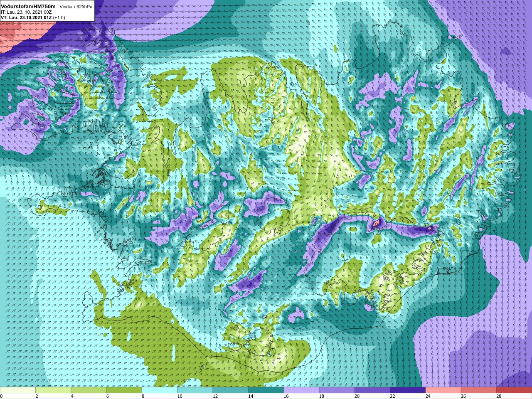Click the legend value "8"
Screen dimensions: 532x399
(143, 396)
